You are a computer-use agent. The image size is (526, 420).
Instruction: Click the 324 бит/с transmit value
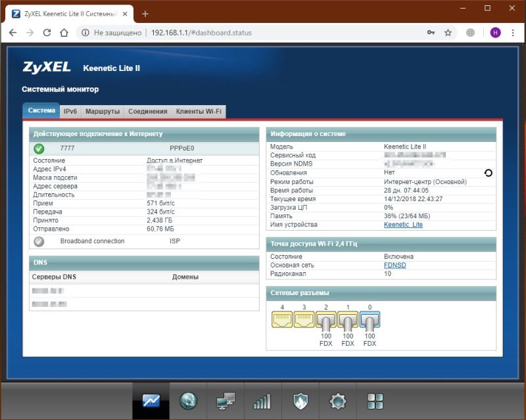point(160,212)
